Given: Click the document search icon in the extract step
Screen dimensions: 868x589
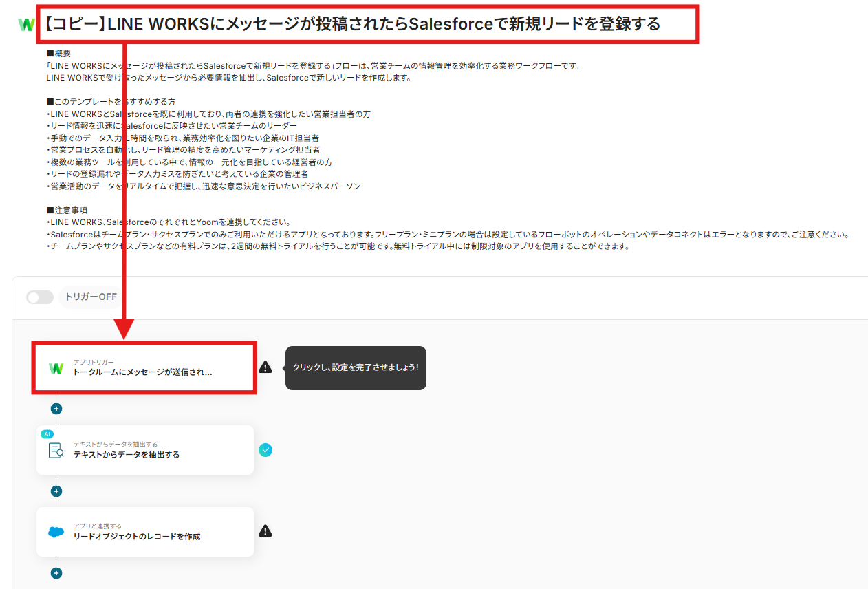Looking at the screenshot, I should (x=56, y=451).
